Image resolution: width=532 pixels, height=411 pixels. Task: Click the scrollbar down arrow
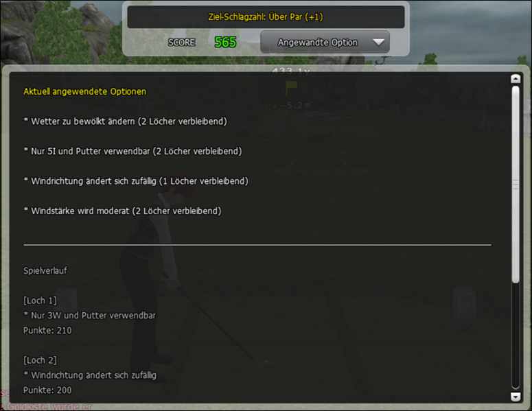516,397
